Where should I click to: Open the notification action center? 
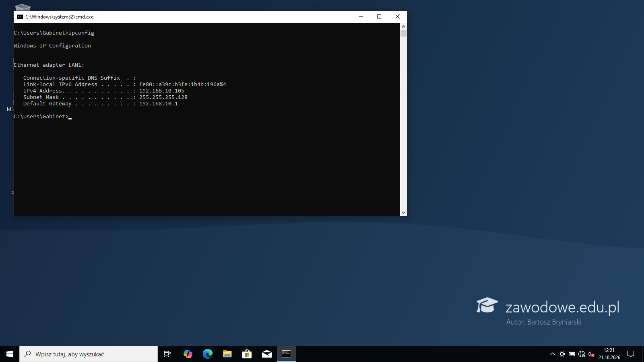coord(631,354)
